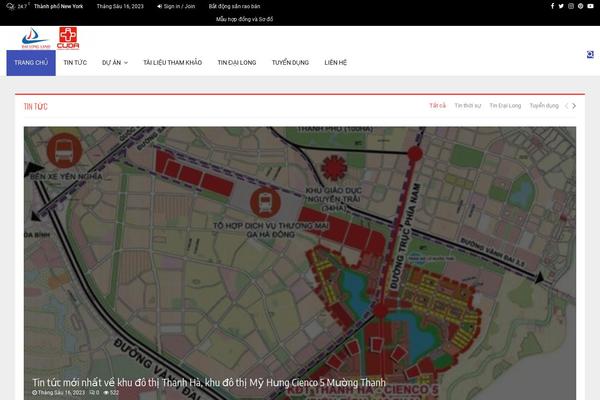This screenshot has height=400, width=600.
Task: Open Mẫu hợp đồng và Sơ đồ link
Action: (244, 19)
